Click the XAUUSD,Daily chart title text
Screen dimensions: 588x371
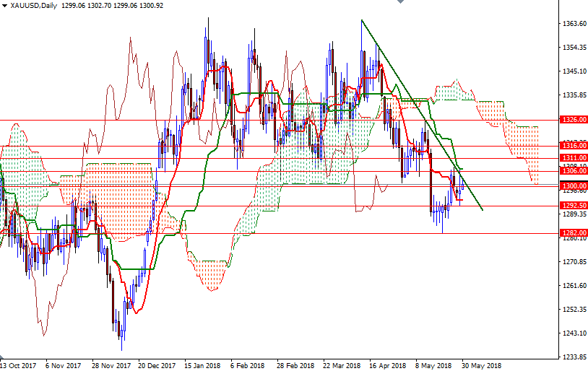tap(35, 5)
